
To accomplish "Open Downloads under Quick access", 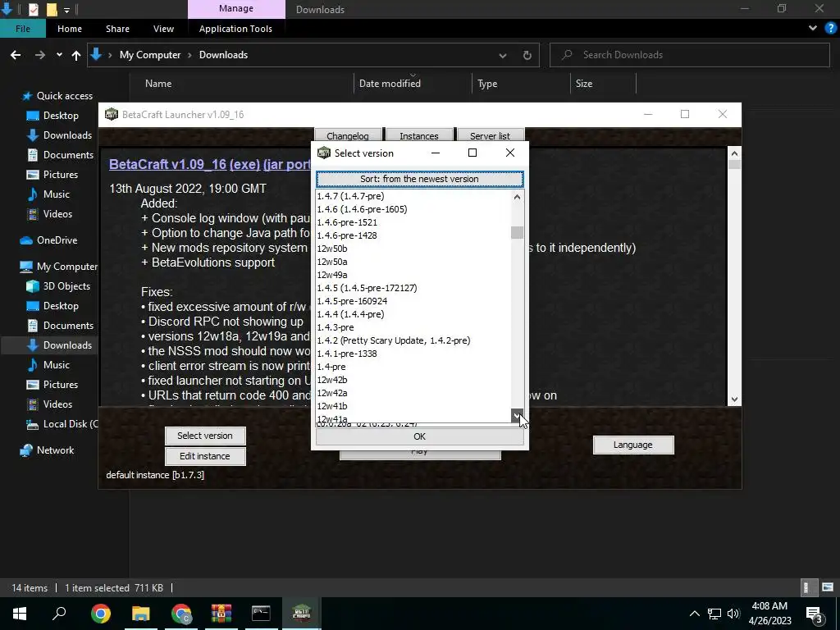I will point(67,135).
